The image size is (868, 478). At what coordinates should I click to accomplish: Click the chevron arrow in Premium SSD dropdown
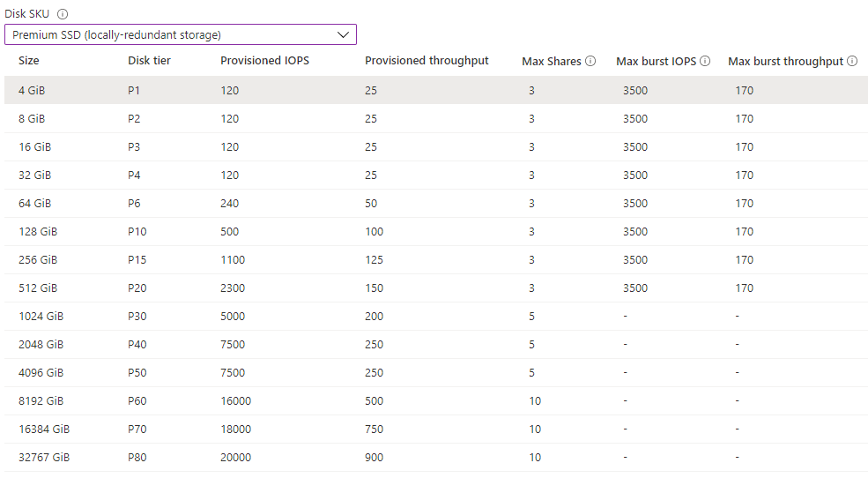click(x=344, y=34)
